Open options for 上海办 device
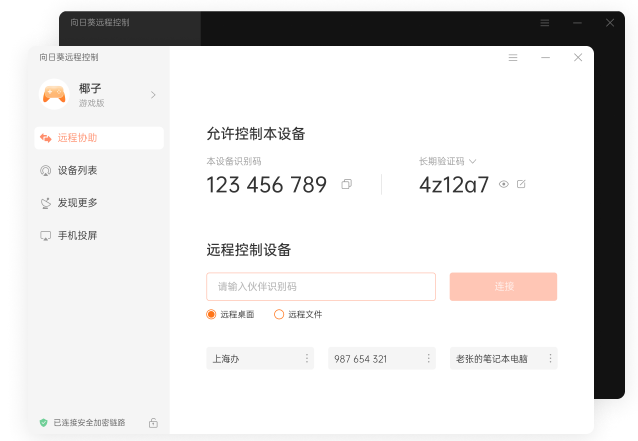Screen dimensions: 638x441 [x=307, y=358]
